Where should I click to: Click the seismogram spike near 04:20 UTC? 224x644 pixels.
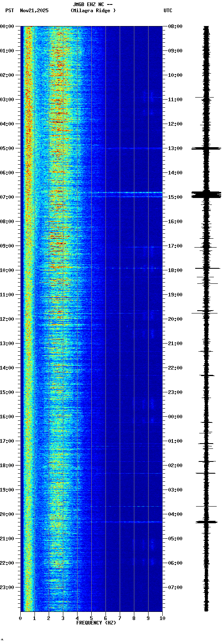point(206,522)
